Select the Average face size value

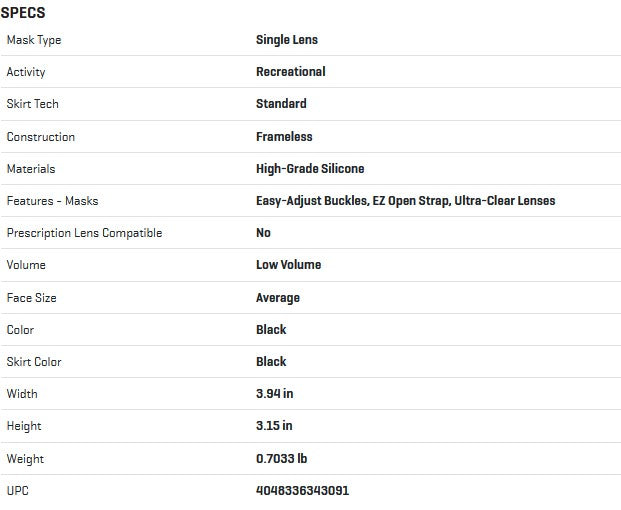pyautogui.click(x=278, y=298)
